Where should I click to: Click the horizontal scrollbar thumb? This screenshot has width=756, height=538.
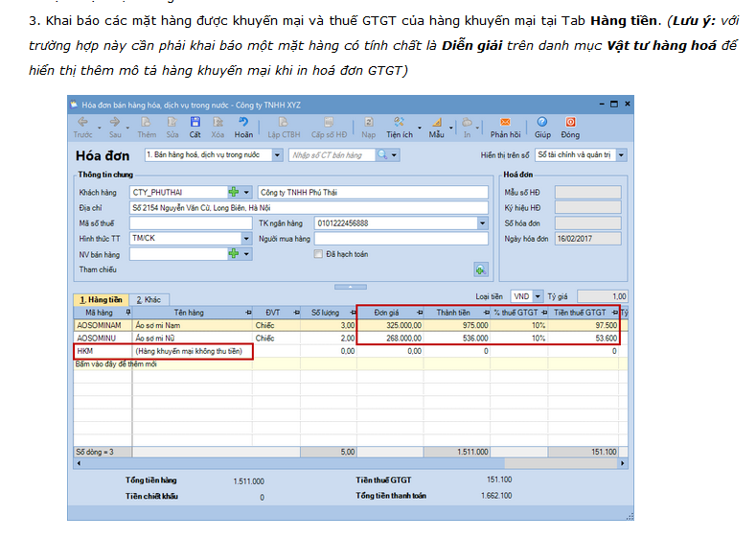tap(561, 463)
